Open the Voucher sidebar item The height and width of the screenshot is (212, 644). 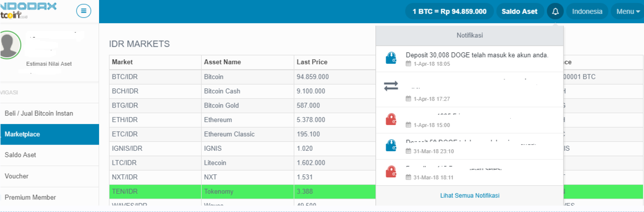coord(49,176)
